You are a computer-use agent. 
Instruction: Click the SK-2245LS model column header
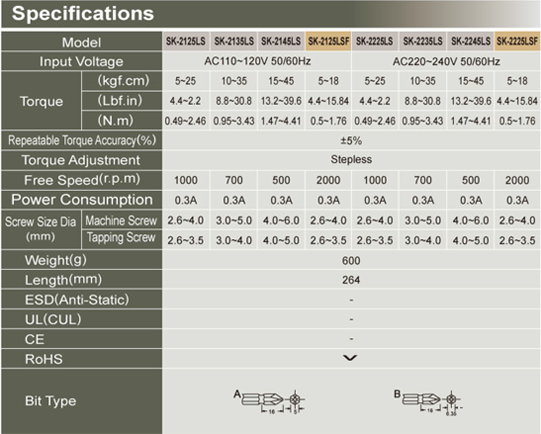pyautogui.click(x=471, y=41)
